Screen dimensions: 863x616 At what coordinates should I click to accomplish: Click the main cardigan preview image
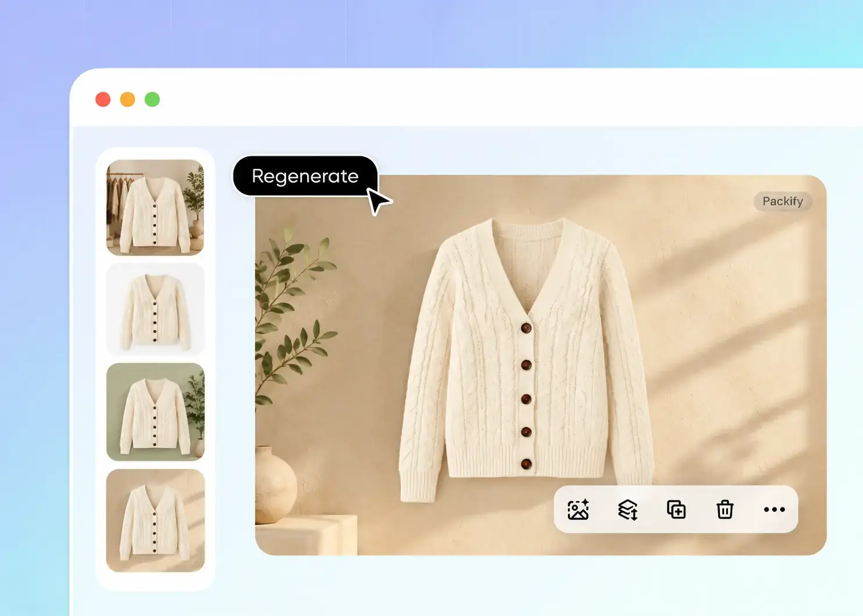[x=541, y=365]
